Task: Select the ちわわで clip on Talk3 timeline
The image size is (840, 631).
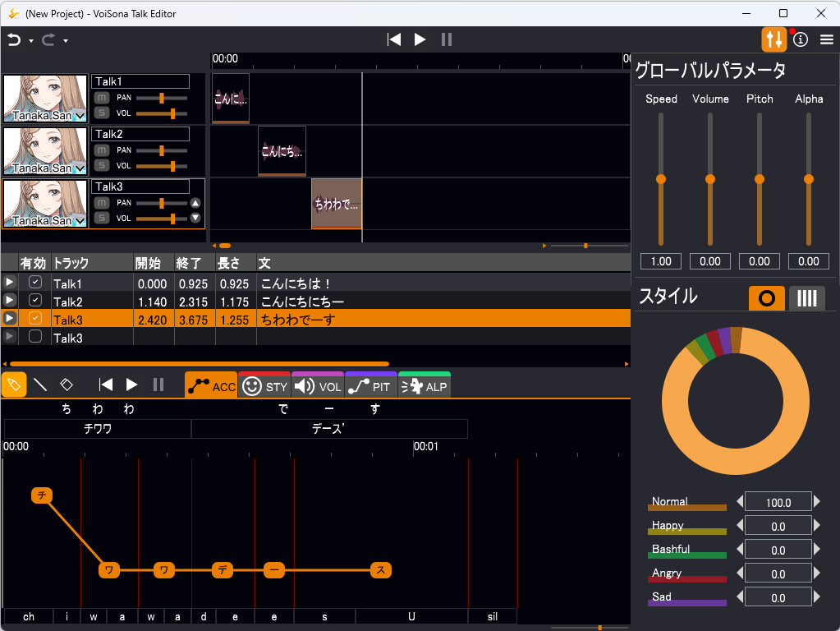Action: pyautogui.click(x=337, y=204)
